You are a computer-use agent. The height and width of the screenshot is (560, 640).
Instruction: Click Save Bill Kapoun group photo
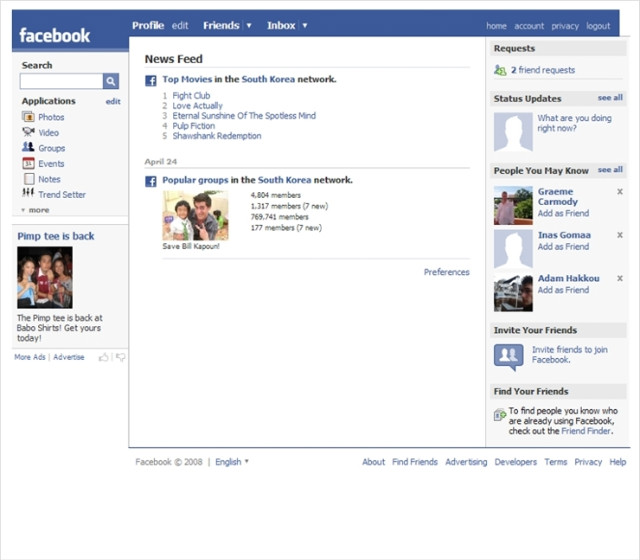(x=196, y=216)
